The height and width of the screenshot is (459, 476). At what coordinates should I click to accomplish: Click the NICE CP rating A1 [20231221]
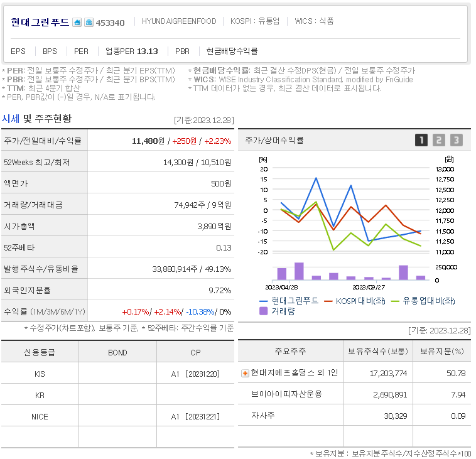[x=195, y=416]
